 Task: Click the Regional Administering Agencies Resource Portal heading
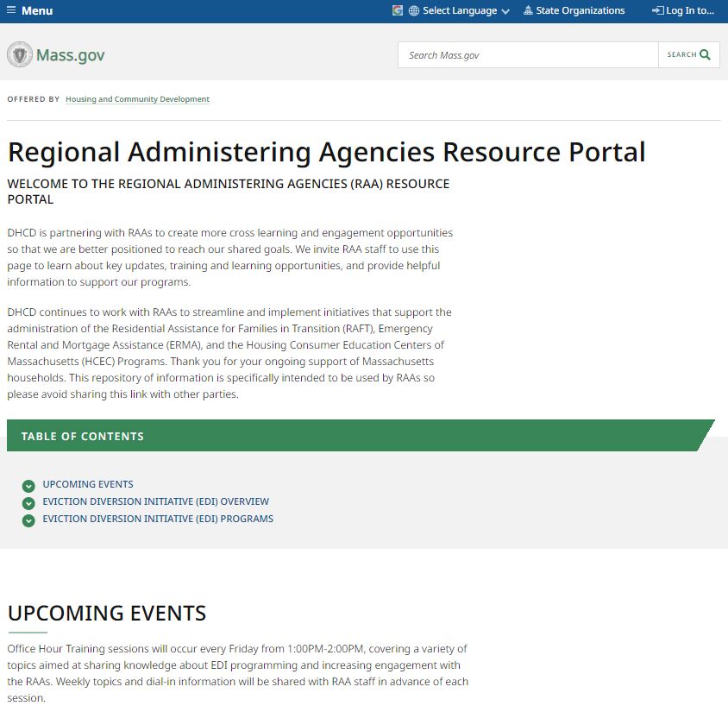[326, 153]
